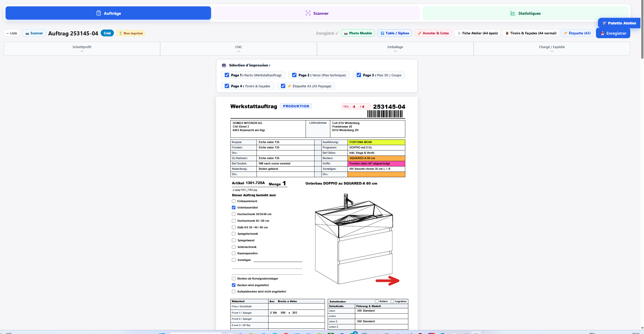644x334 pixels.
Task: Click the yellow FORTUNA-NOVA cell
Action: [x=376, y=142]
